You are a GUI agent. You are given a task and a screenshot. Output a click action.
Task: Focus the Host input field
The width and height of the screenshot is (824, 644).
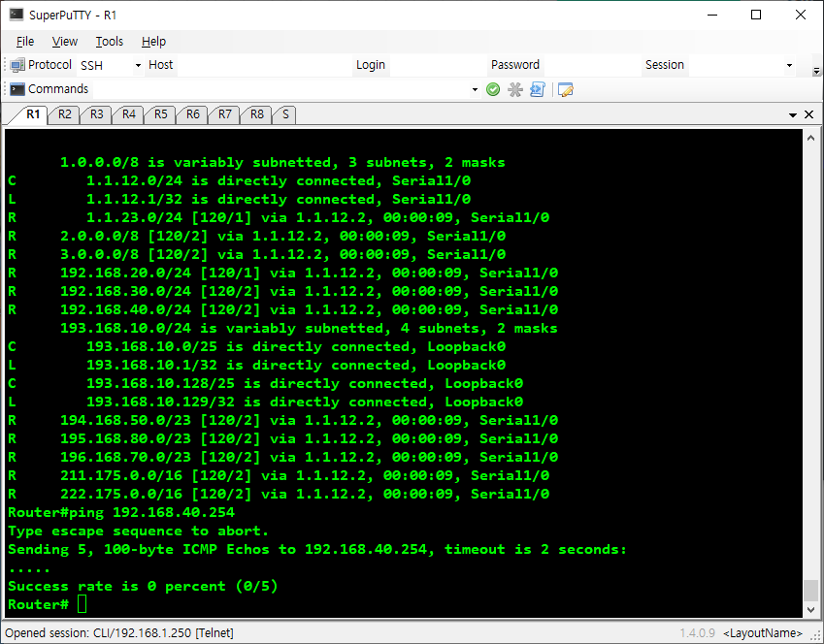264,65
